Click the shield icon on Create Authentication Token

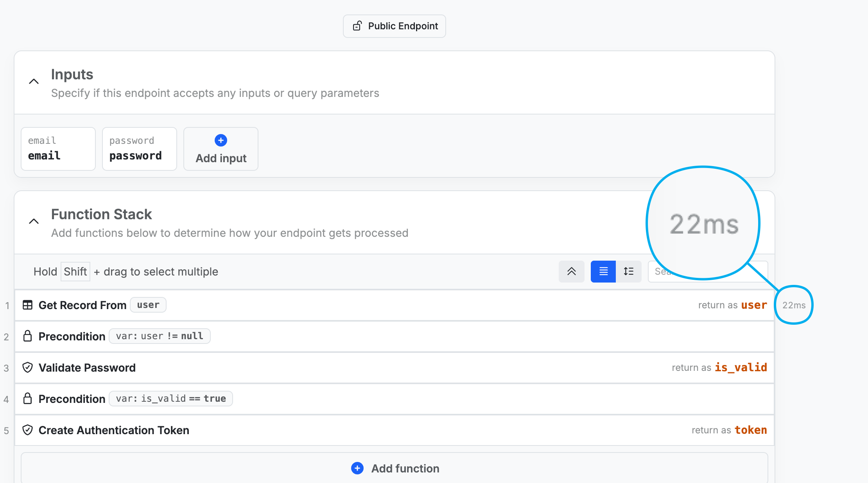click(27, 430)
